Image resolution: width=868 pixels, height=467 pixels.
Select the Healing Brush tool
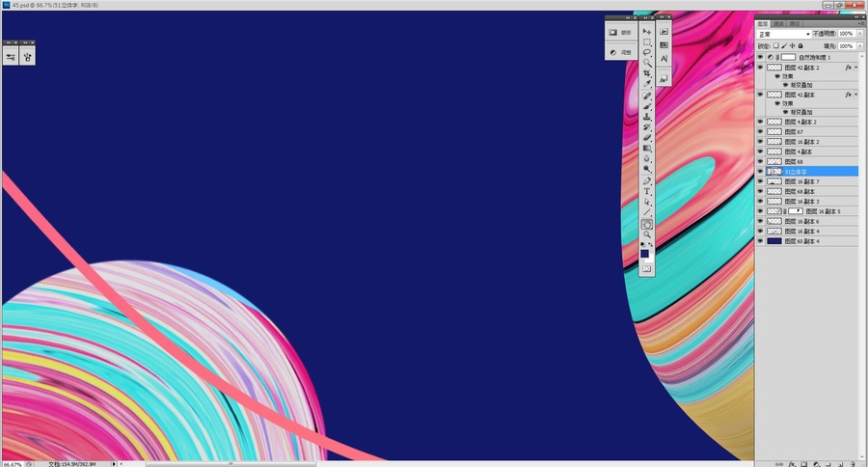pyautogui.click(x=646, y=96)
